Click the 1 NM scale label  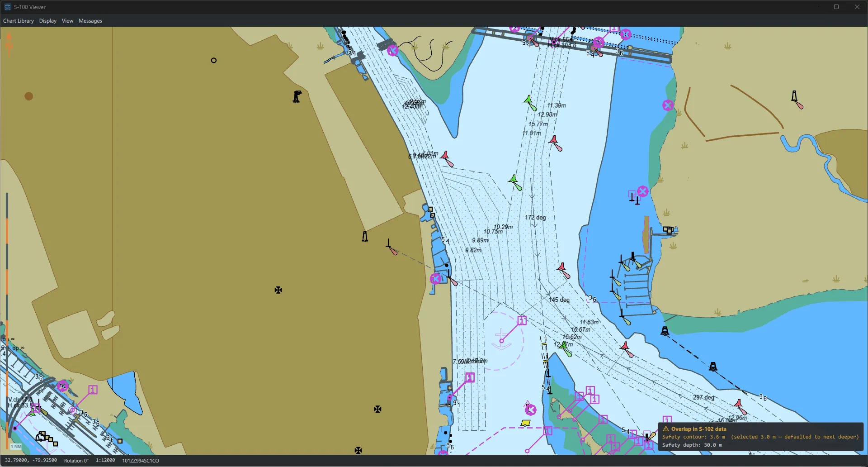[x=16, y=447]
